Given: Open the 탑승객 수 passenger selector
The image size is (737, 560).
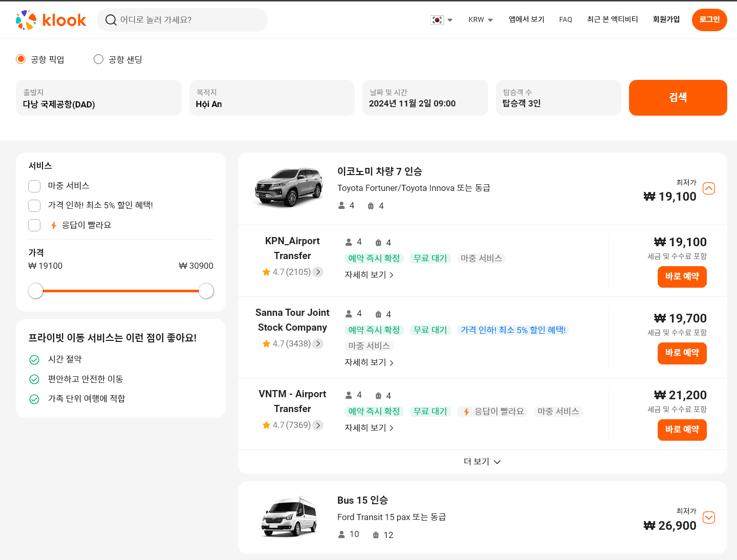Looking at the screenshot, I should [558, 98].
